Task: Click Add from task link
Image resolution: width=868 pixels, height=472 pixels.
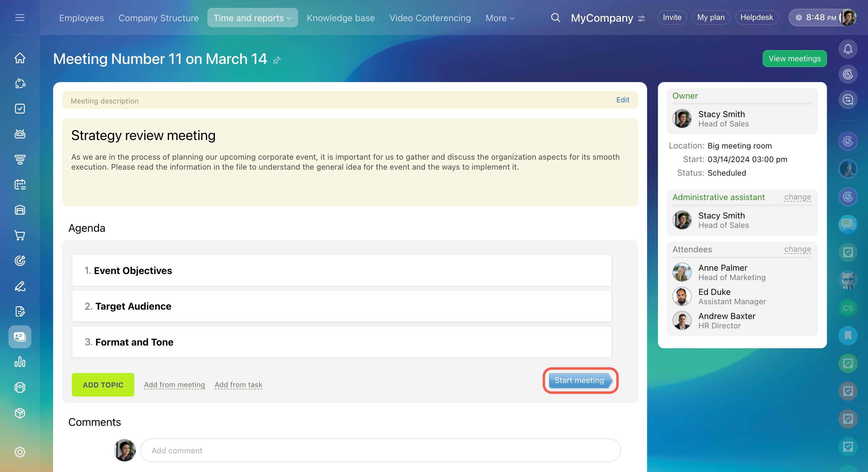Action: 238,385
